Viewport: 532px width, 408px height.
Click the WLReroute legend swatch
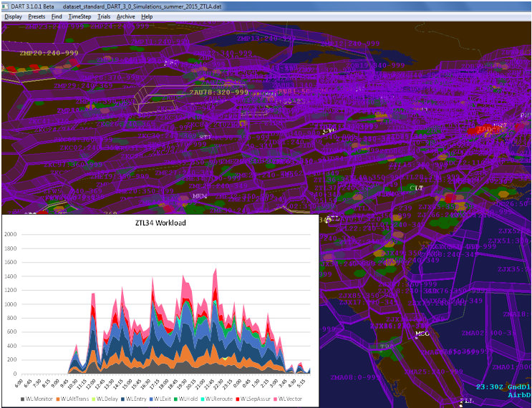tap(203, 399)
